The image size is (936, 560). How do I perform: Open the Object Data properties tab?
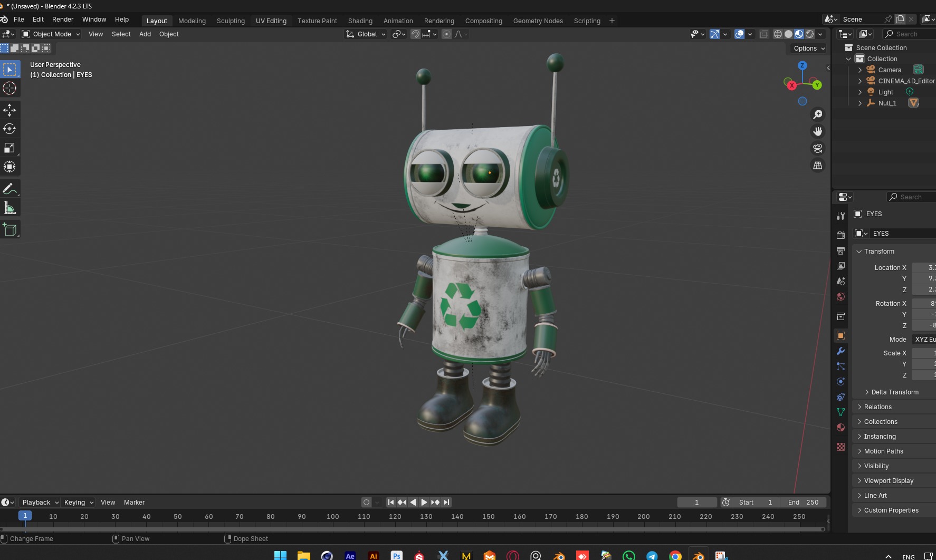(x=841, y=412)
